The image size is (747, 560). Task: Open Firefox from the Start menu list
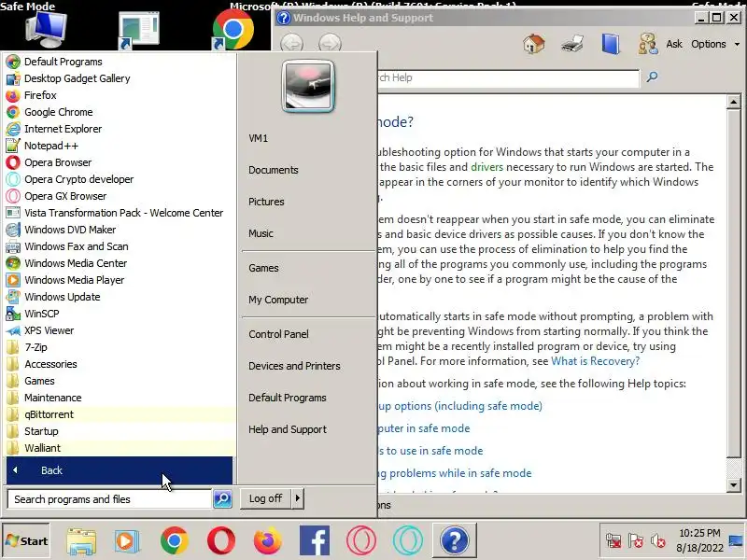[x=40, y=95]
